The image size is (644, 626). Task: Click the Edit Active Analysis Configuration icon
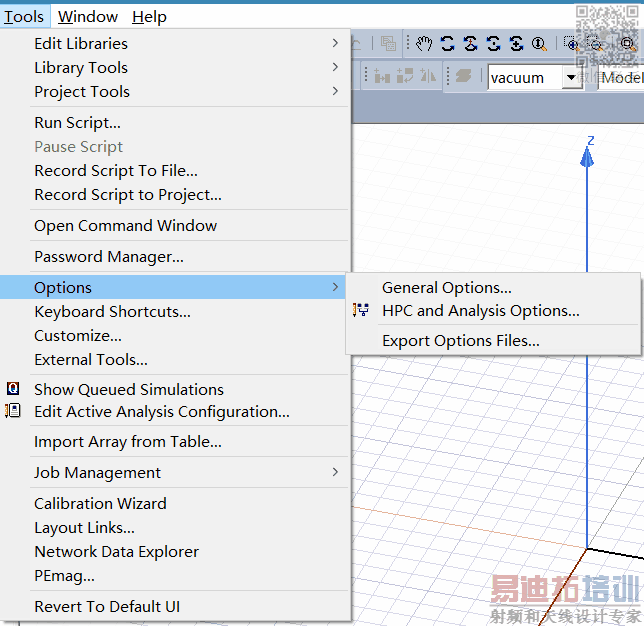[13, 411]
